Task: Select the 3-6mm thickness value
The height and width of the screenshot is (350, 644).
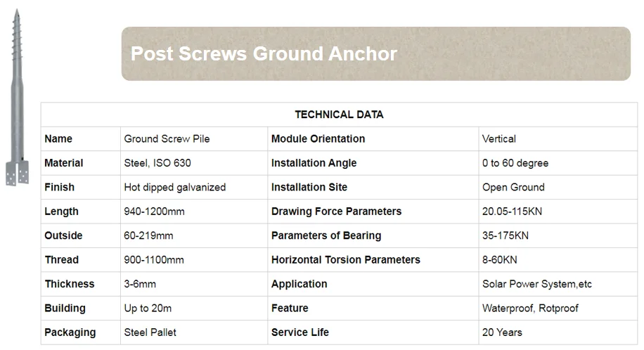Action: click(x=140, y=284)
